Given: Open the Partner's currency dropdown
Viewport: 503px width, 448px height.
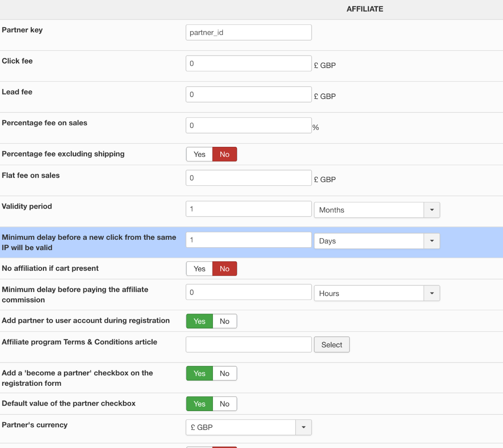Looking at the screenshot, I should (x=248, y=427).
